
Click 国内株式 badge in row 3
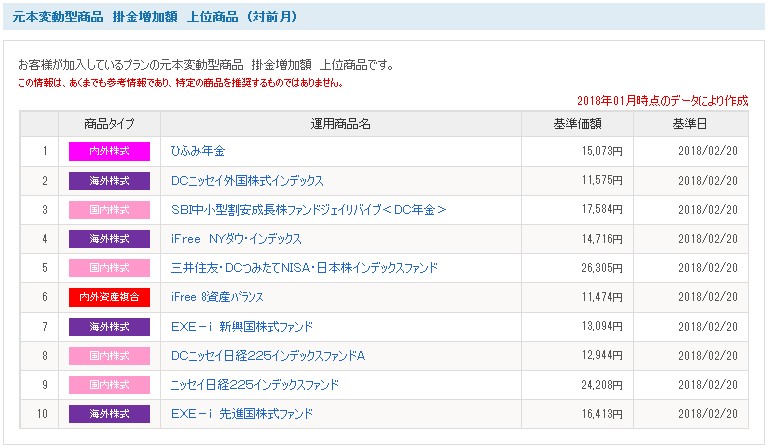(x=109, y=210)
